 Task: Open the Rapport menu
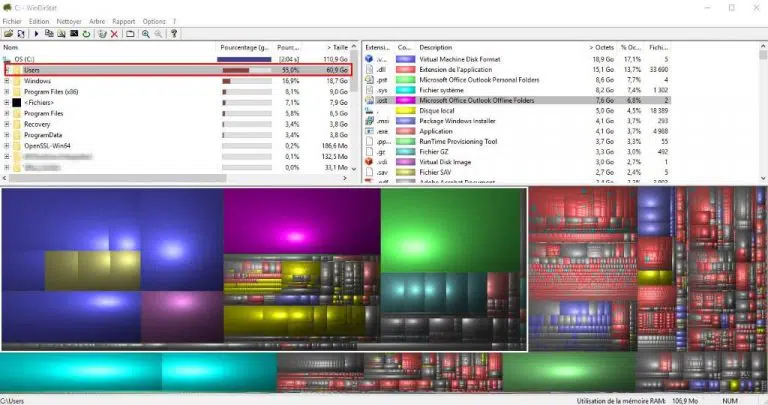tap(123, 22)
